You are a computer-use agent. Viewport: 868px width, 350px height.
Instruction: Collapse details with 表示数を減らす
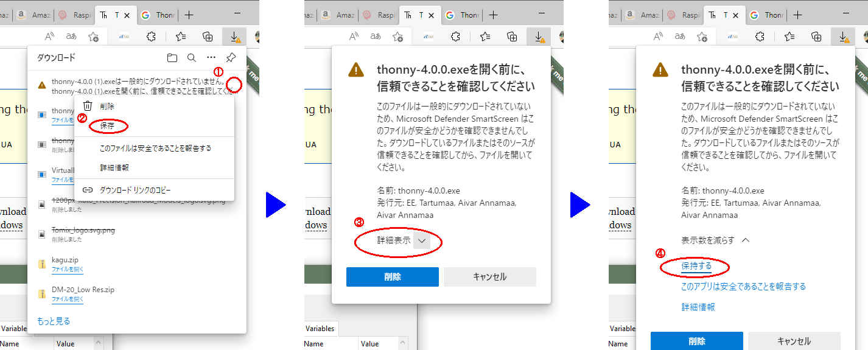click(x=715, y=240)
